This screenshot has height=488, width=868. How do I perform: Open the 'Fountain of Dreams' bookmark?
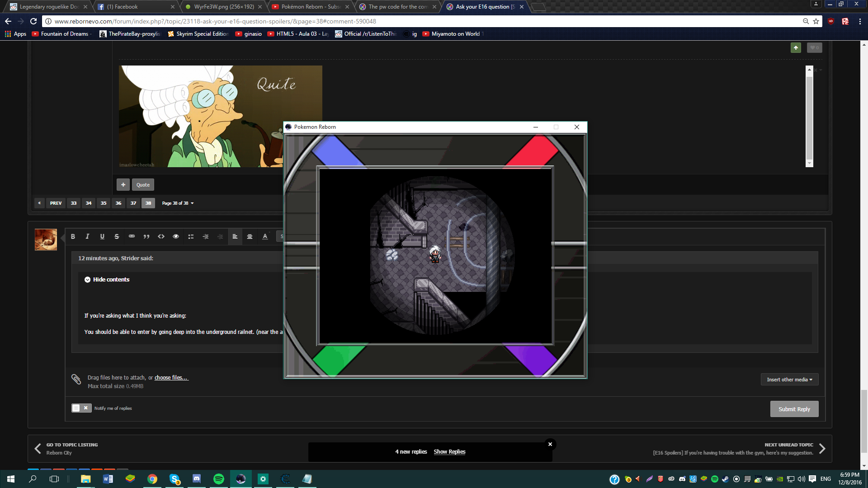pos(62,34)
